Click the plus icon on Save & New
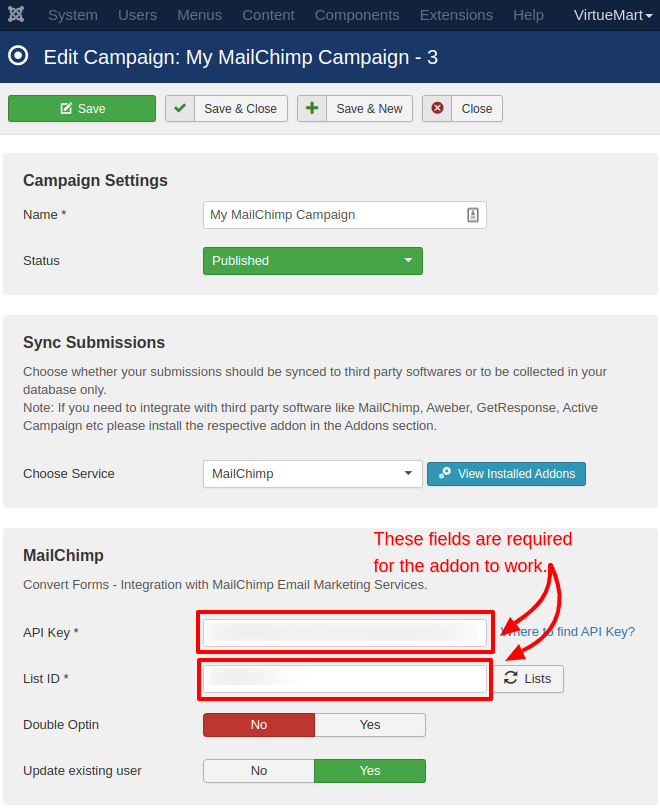The height and width of the screenshot is (808, 660). pos(312,108)
